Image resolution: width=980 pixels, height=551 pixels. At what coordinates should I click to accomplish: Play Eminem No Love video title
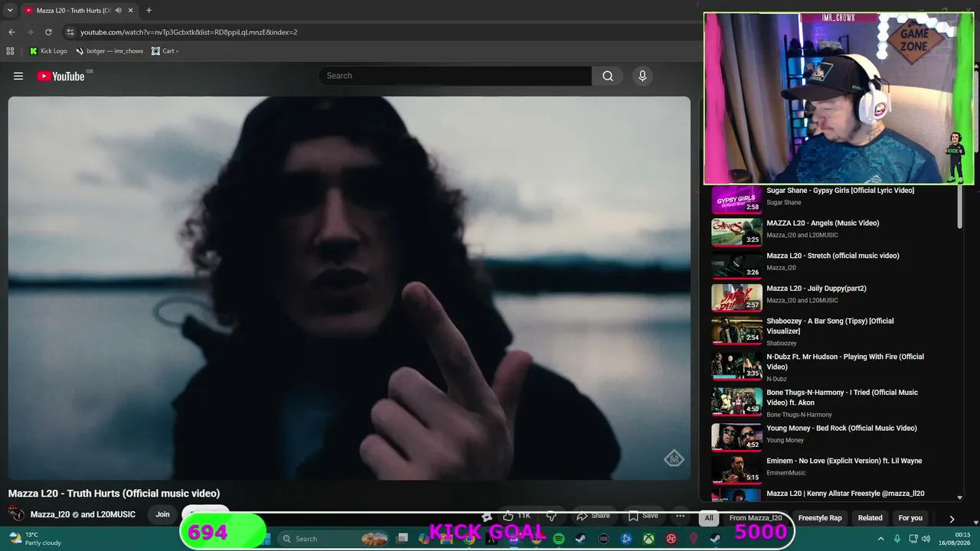(844, 461)
